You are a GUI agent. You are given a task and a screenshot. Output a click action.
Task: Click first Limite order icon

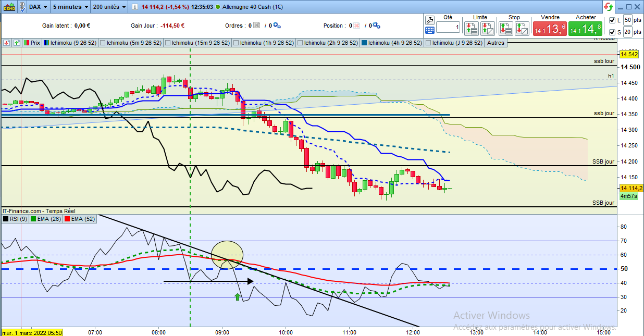point(472,28)
